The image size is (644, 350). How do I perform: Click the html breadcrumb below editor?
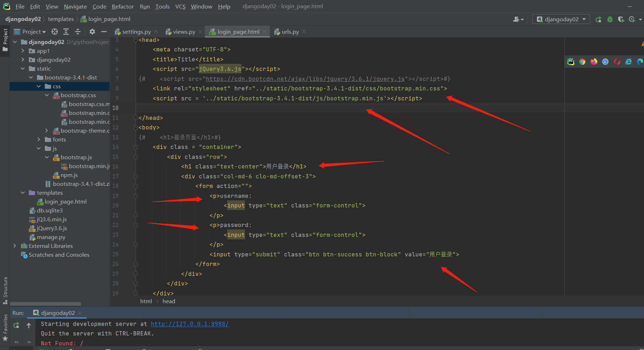tap(146, 301)
